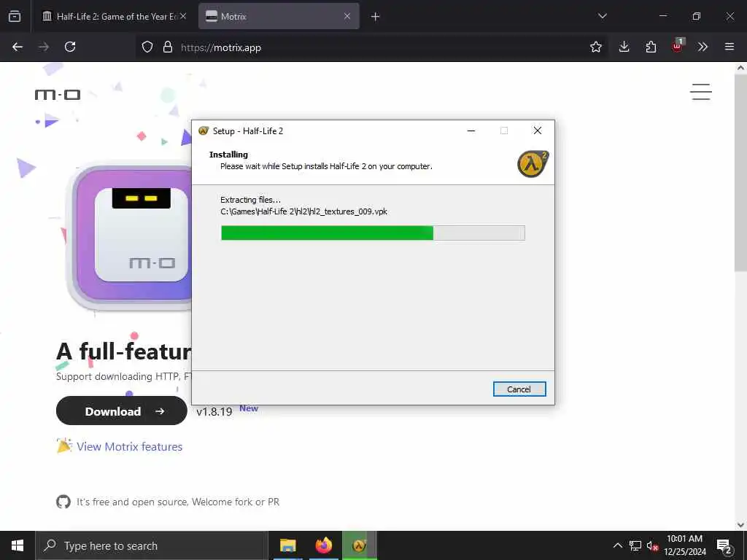Click the muted volume tray icon
Image resolution: width=747 pixels, height=560 pixels.
coord(652,545)
